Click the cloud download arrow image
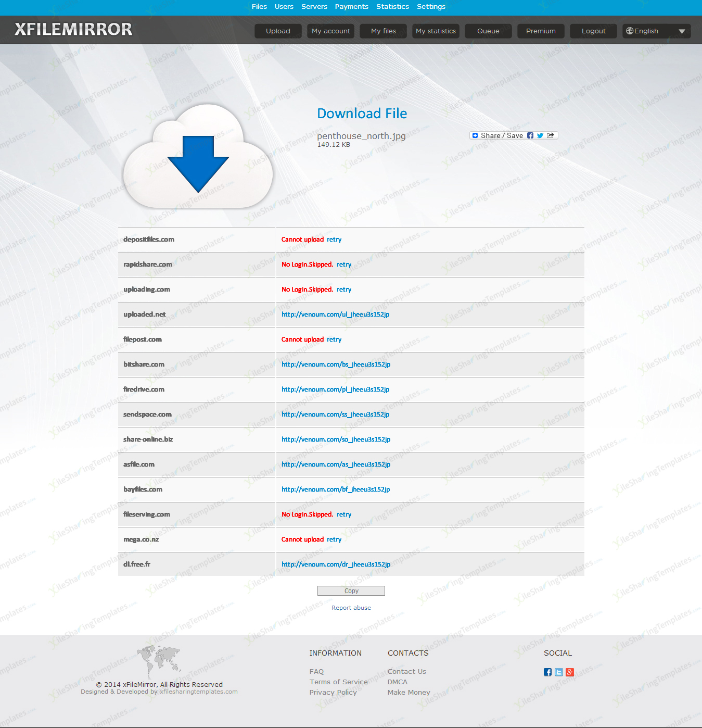The width and height of the screenshot is (702, 728). point(198,157)
